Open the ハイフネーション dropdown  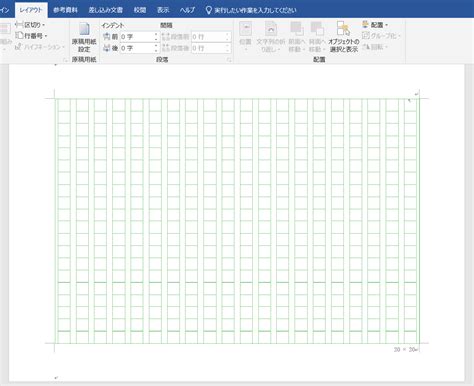pyautogui.click(x=40, y=47)
